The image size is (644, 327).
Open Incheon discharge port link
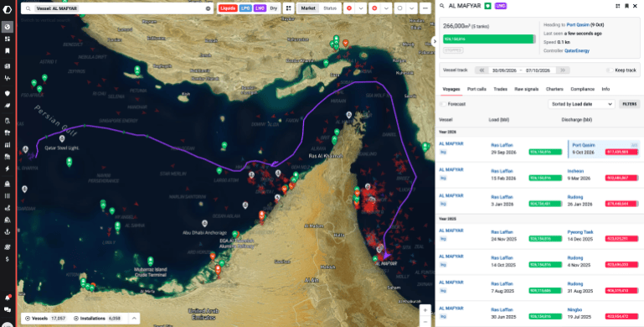(575, 171)
